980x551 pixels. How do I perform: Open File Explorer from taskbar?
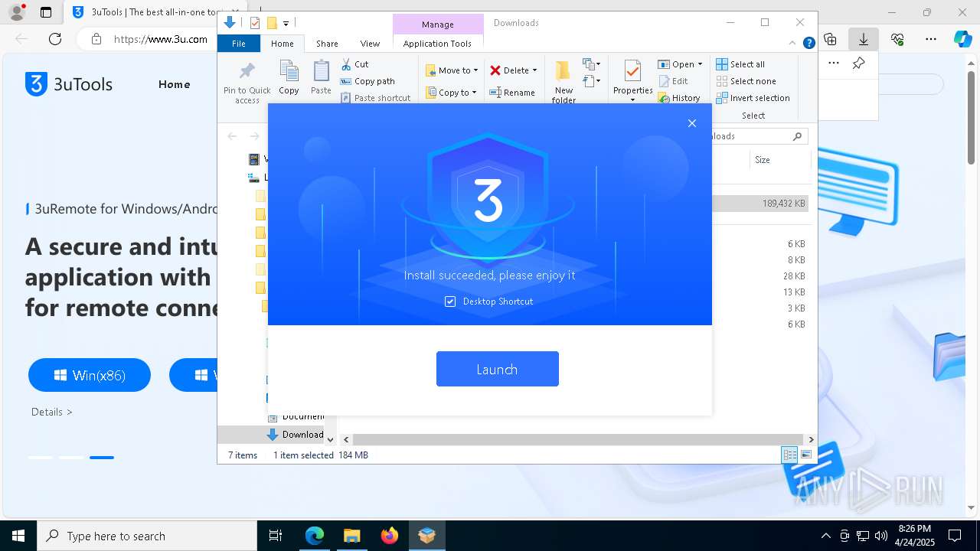click(352, 536)
